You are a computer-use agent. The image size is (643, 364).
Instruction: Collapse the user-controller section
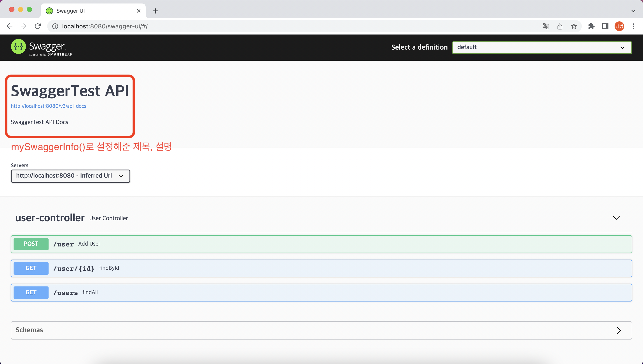[x=616, y=218]
